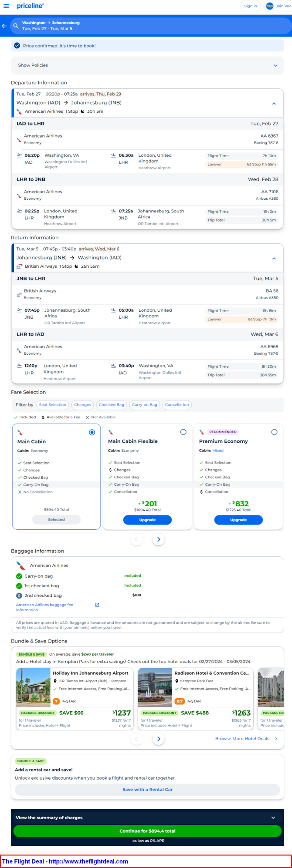Click the Main Cabin airline logo
This screenshot has height=868, width=292.
pyautogui.click(x=20, y=432)
